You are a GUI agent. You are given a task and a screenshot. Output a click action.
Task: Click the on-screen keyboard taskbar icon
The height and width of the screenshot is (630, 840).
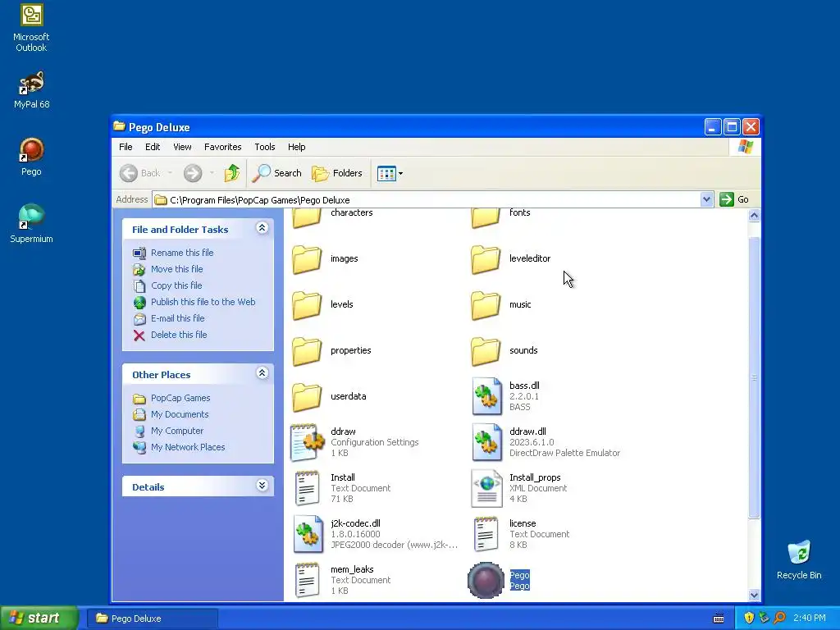(x=719, y=619)
